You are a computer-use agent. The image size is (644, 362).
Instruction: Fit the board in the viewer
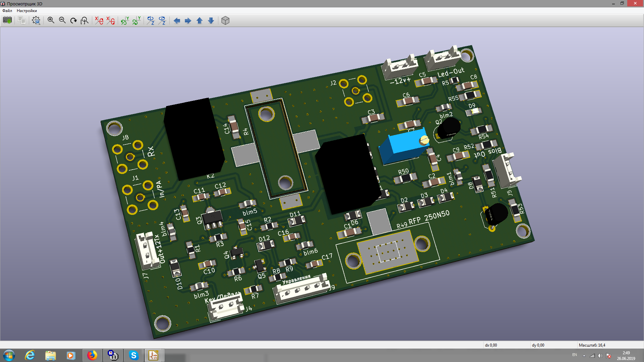coord(85,20)
